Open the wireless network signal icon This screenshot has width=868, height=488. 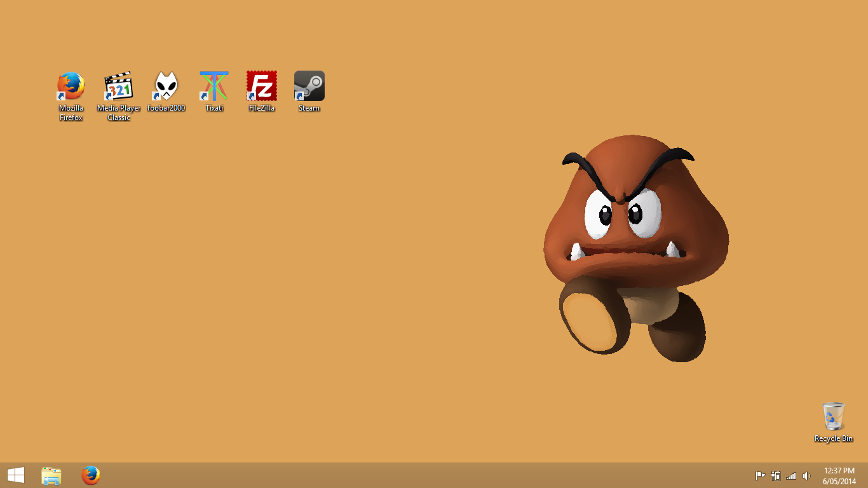point(791,476)
